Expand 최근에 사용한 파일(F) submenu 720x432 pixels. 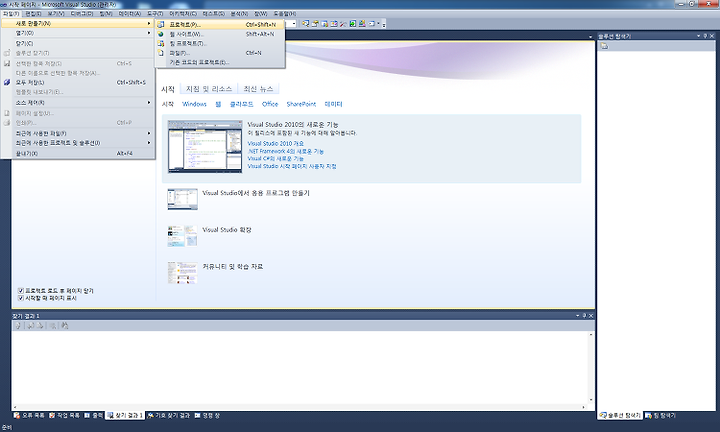78,133
